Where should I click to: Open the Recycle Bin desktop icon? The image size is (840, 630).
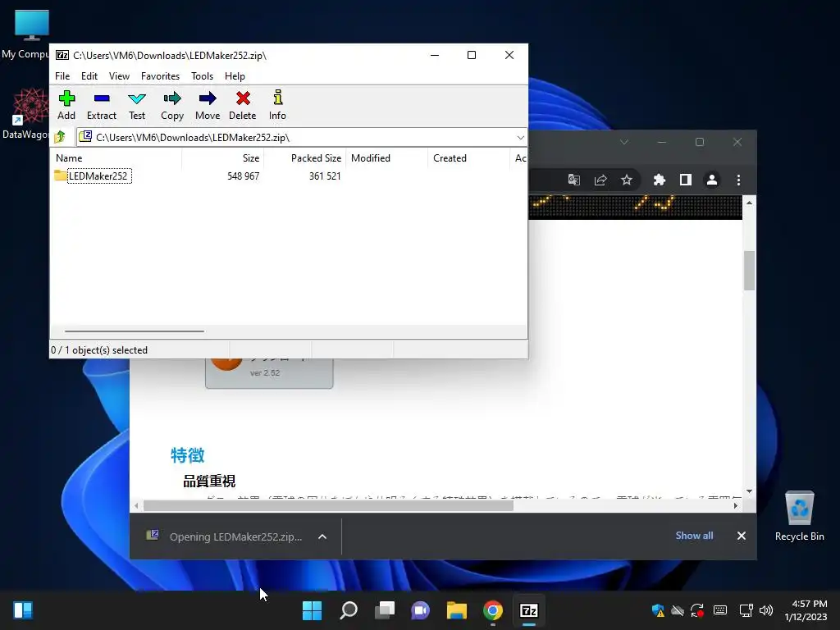pyautogui.click(x=799, y=517)
